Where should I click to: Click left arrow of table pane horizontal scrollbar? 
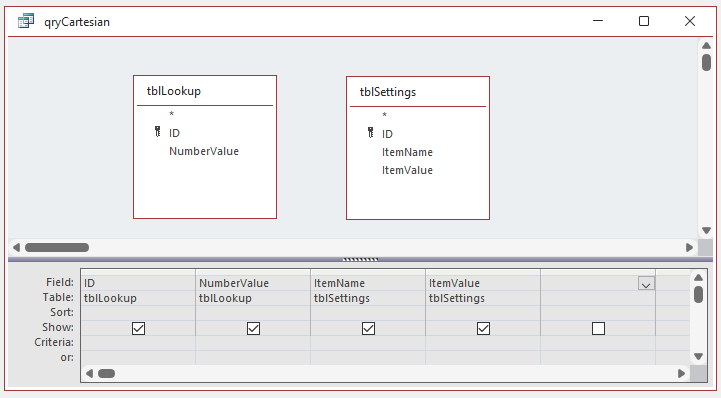point(16,247)
